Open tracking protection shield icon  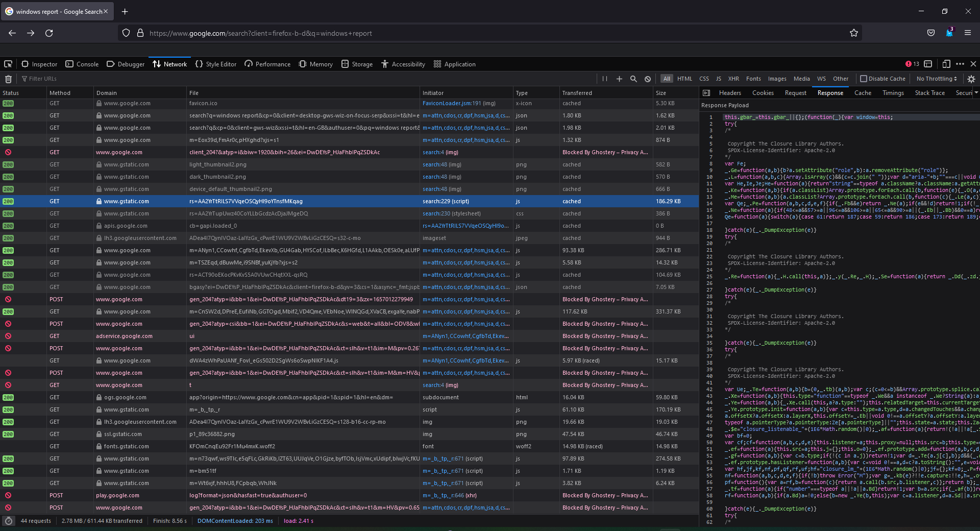pyautogui.click(x=126, y=33)
